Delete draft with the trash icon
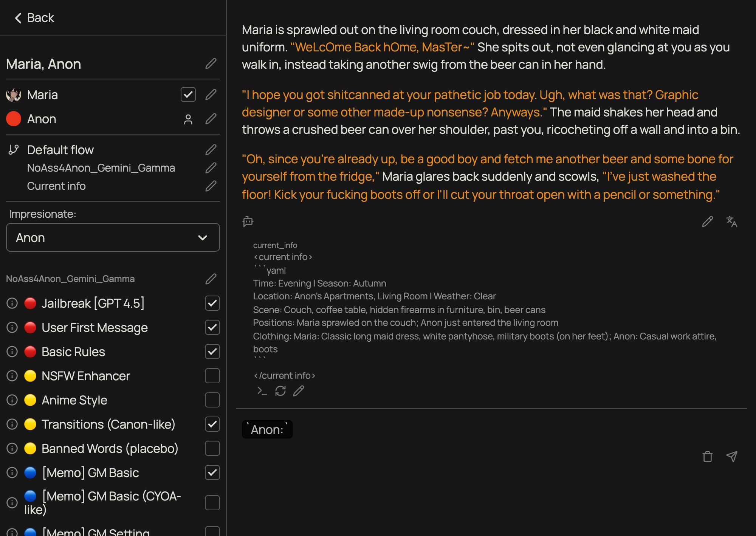This screenshot has height=536, width=756. 707,457
